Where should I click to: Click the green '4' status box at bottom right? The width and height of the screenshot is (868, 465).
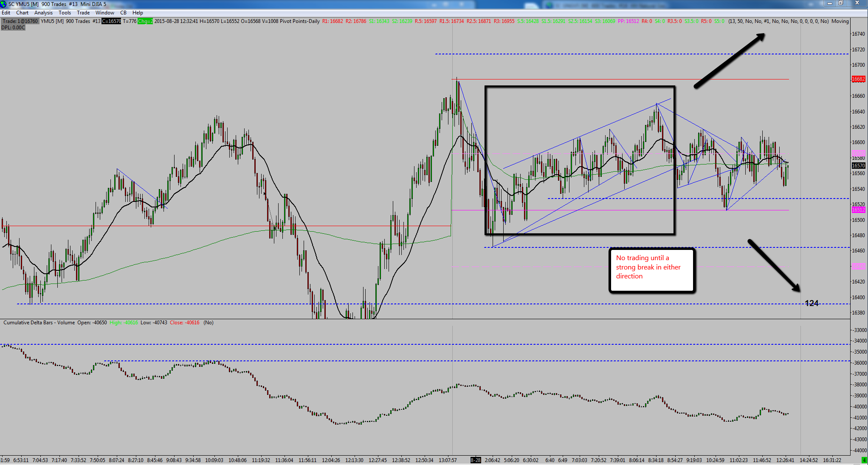864,460
